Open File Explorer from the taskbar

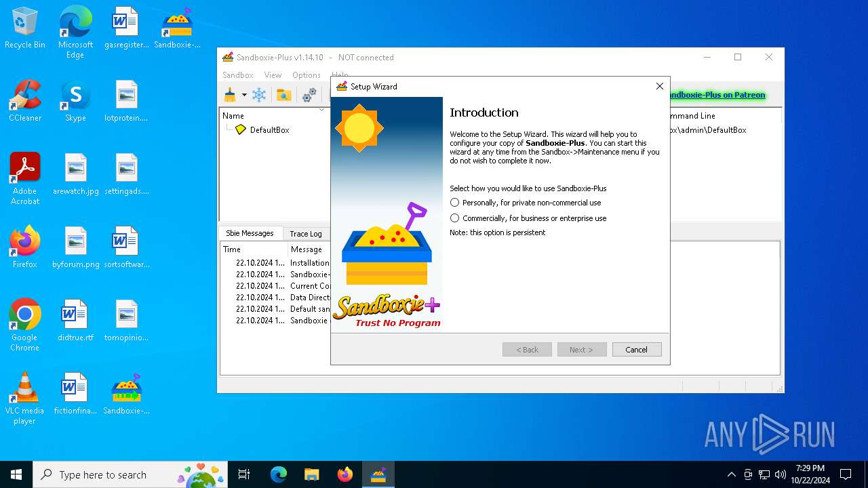(311, 474)
